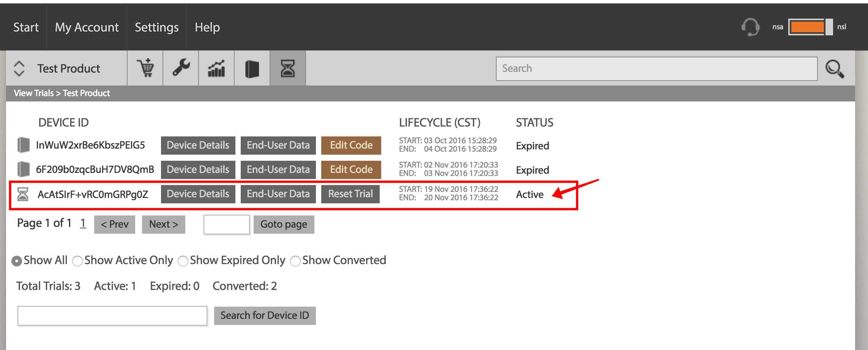Click the < Prev pagination button

coord(115,225)
